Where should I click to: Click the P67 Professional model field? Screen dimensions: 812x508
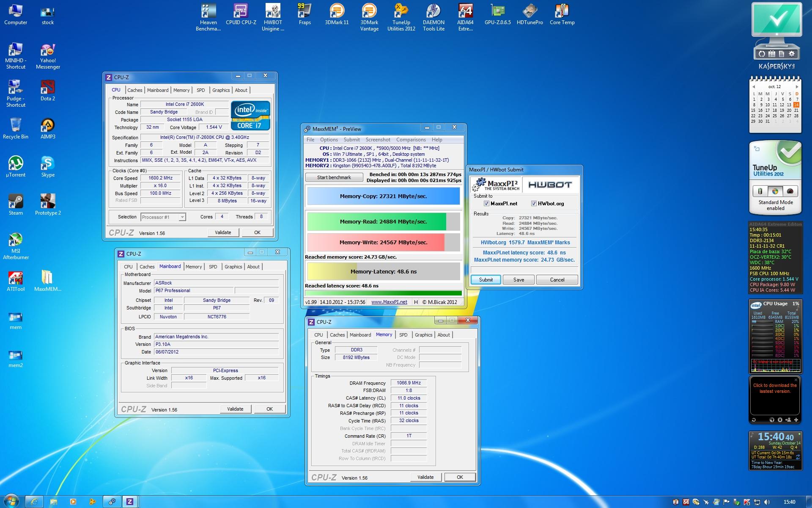[x=194, y=291]
